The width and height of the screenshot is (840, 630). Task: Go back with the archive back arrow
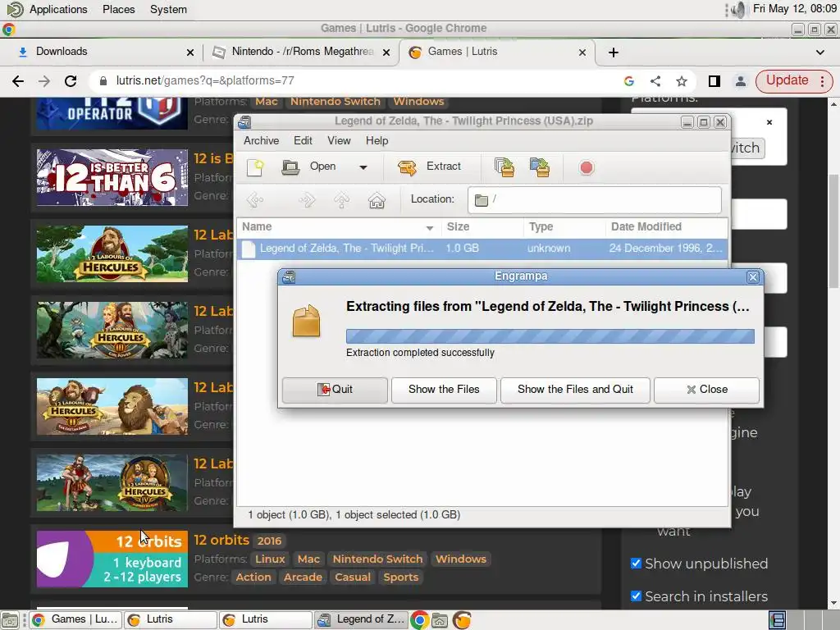click(x=255, y=200)
